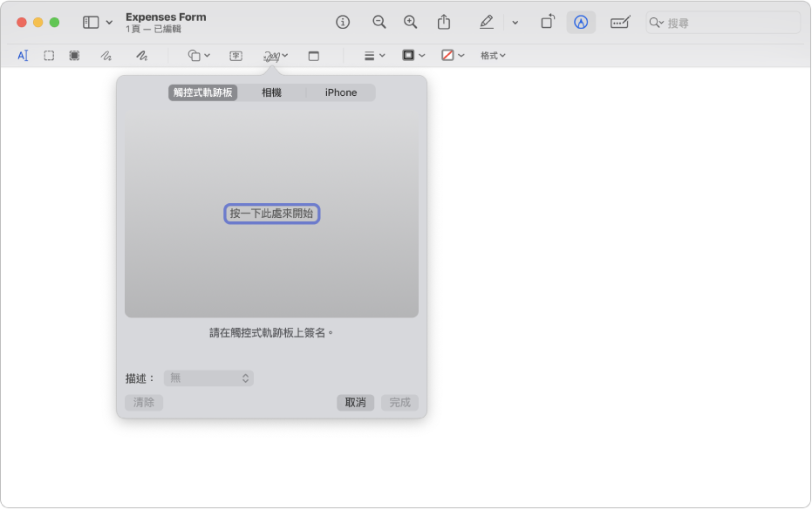Rotate the page left
This screenshot has width=812, height=510.
pyautogui.click(x=548, y=22)
